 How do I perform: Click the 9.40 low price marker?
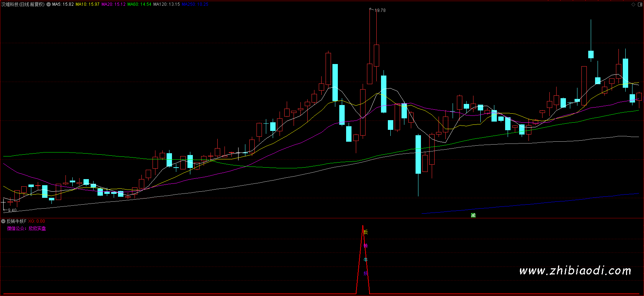click(x=12, y=210)
